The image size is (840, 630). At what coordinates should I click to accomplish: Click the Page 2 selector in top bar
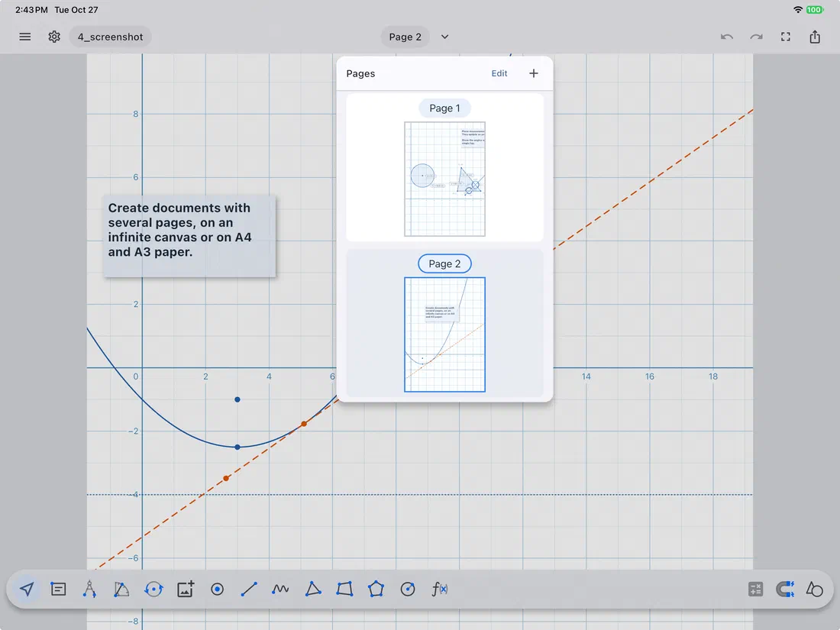(405, 37)
